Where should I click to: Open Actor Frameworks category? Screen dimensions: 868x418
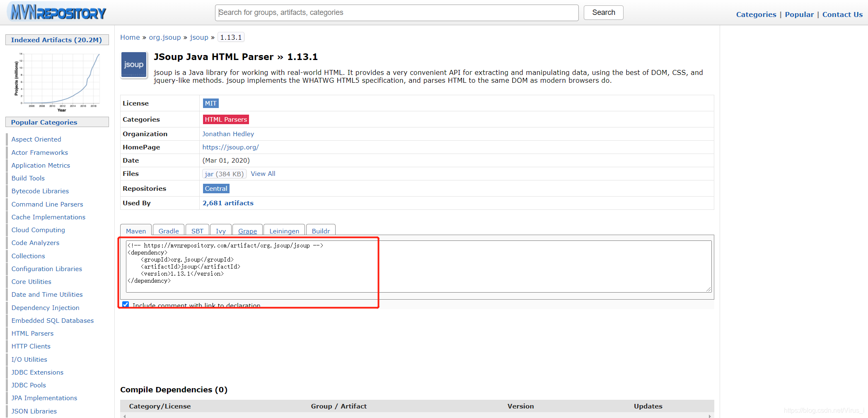pyautogui.click(x=40, y=153)
